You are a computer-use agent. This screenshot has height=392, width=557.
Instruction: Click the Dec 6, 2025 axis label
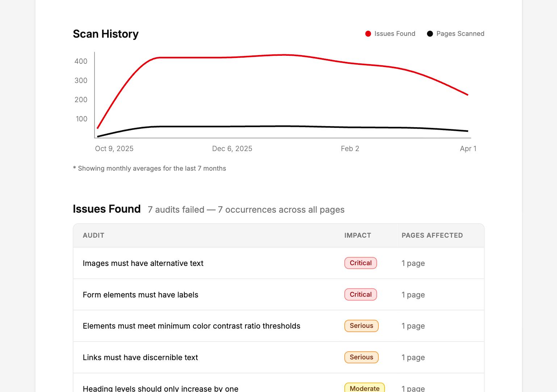coord(232,149)
